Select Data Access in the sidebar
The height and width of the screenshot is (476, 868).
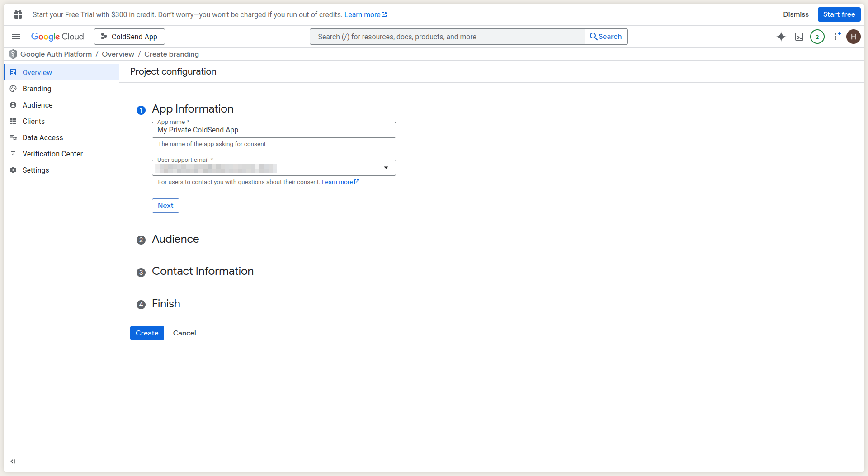pyautogui.click(x=43, y=137)
